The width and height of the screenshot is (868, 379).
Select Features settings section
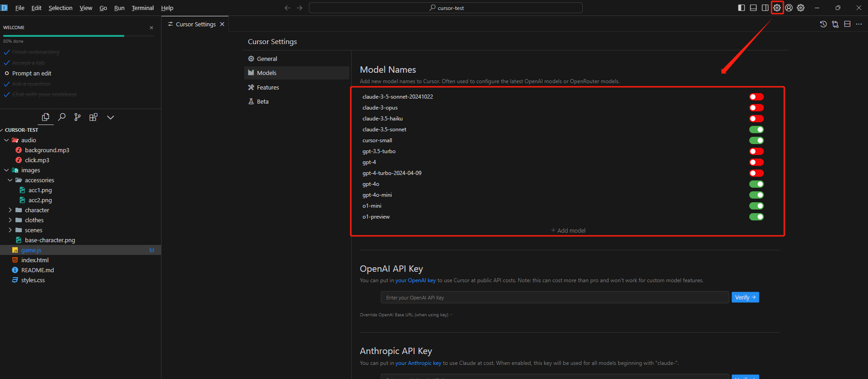[x=297, y=87]
